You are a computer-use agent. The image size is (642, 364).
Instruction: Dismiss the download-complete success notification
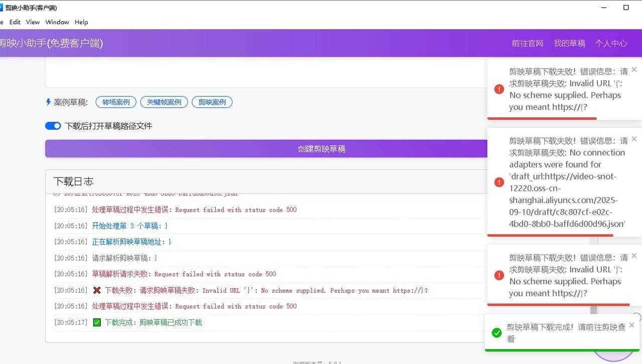[x=631, y=325]
